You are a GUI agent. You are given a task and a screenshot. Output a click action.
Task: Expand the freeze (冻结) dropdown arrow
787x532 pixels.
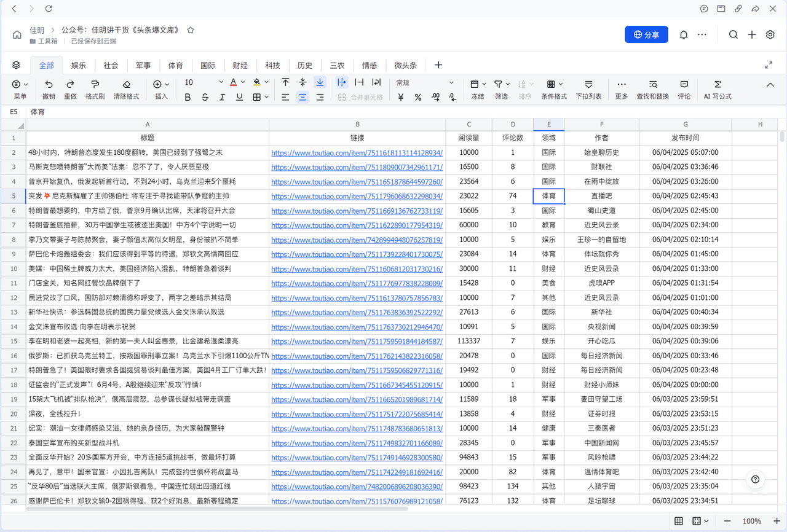pyautogui.click(x=484, y=84)
